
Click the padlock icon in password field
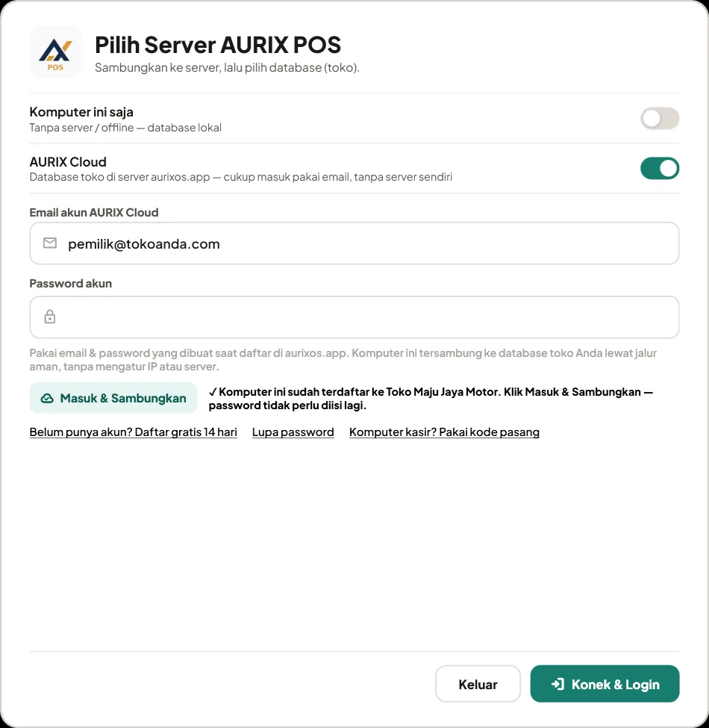click(x=50, y=317)
